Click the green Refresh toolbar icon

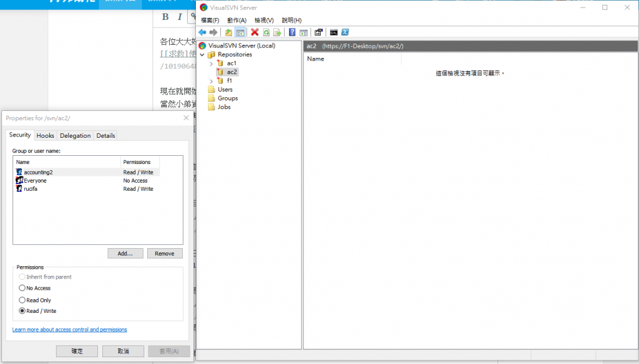point(266,32)
